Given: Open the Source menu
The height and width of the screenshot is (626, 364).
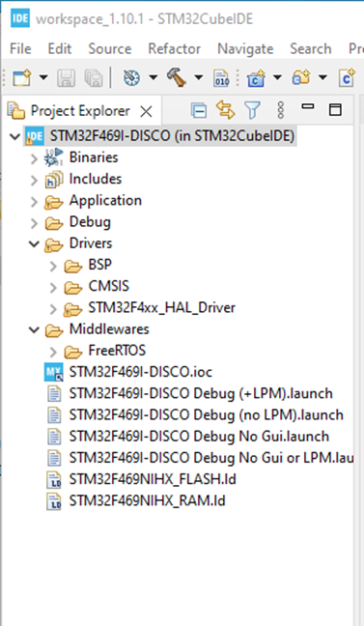Looking at the screenshot, I should tap(110, 48).
